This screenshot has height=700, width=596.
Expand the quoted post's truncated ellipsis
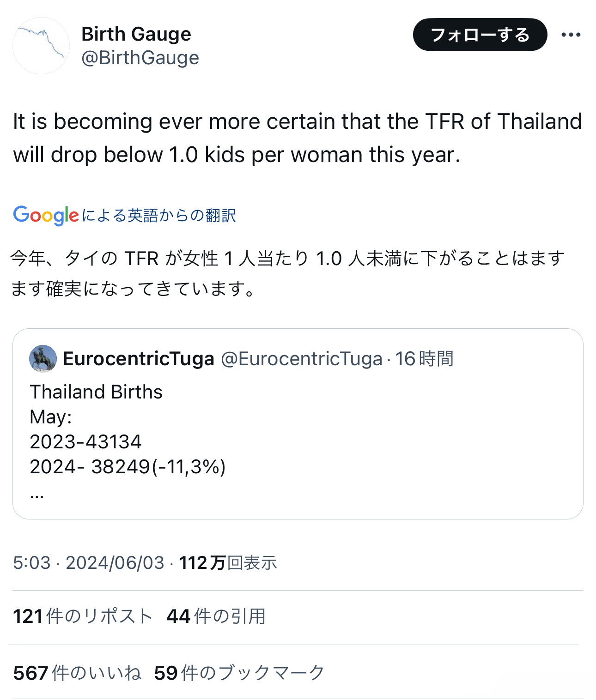click(37, 495)
